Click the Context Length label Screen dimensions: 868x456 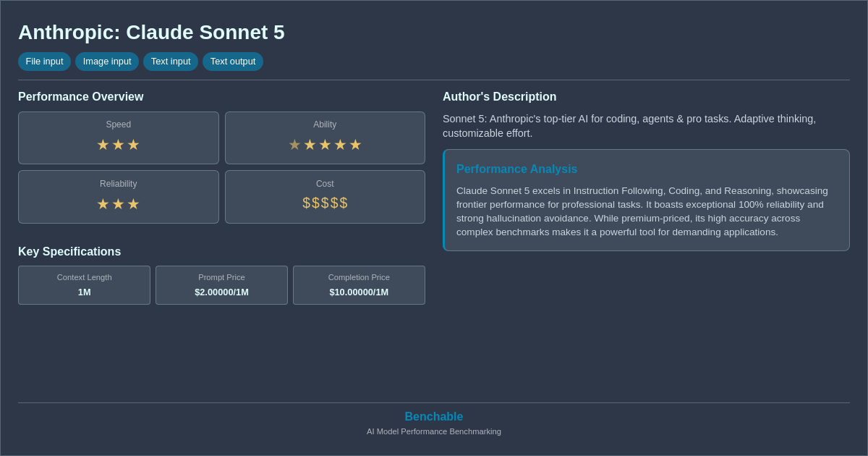click(85, 277)
